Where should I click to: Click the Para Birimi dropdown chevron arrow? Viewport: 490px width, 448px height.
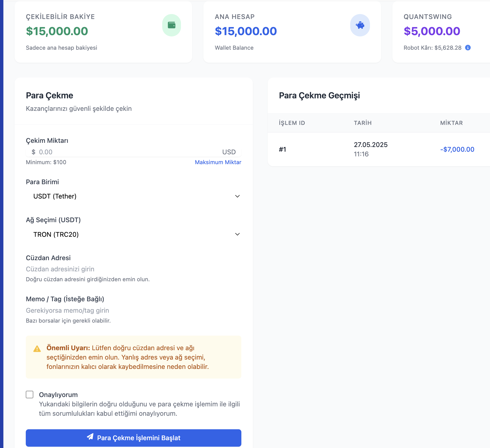[x=237, y=196]
